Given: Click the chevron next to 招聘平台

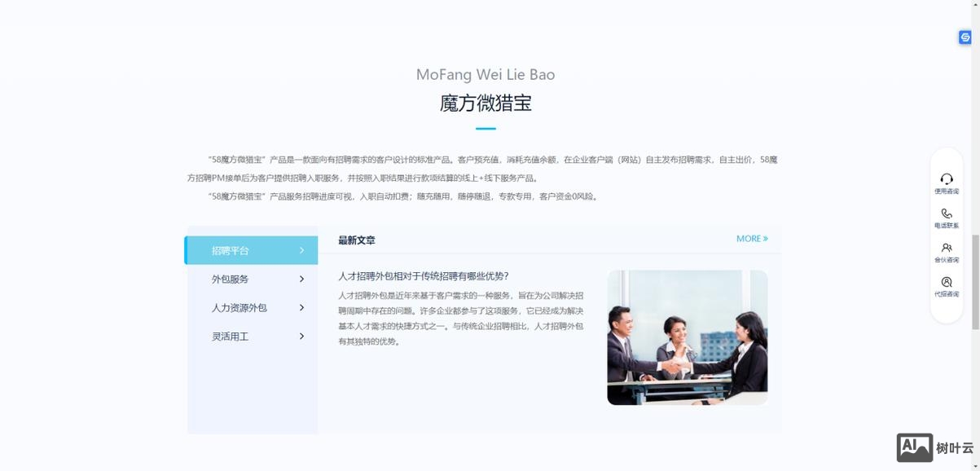Looking at the screenshot, I should click(x=301, y=250).
